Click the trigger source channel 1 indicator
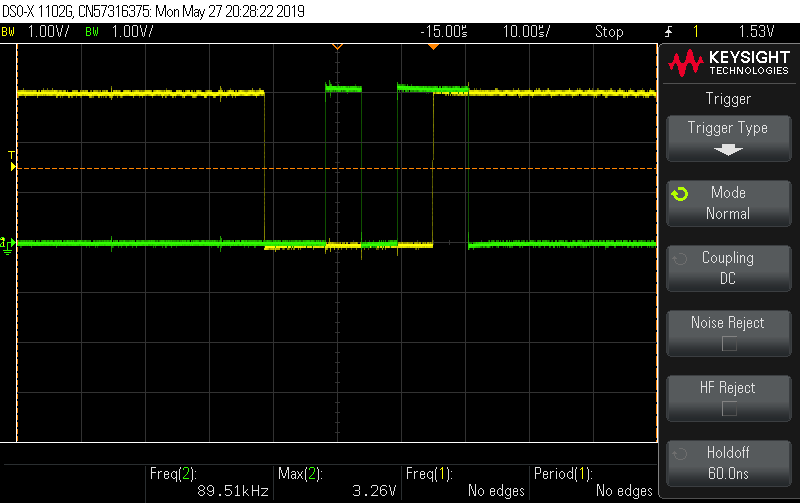800x503 pixels. tap(695, 32)
